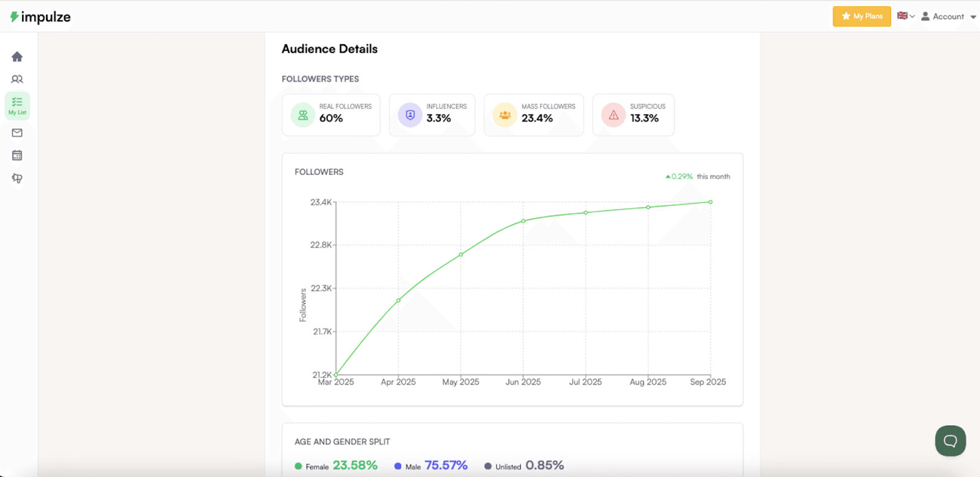This screenshot has width=980, height=477.
Task: Click the Female green legend dot
Action: pyautogui.click(x=298, y=466)
